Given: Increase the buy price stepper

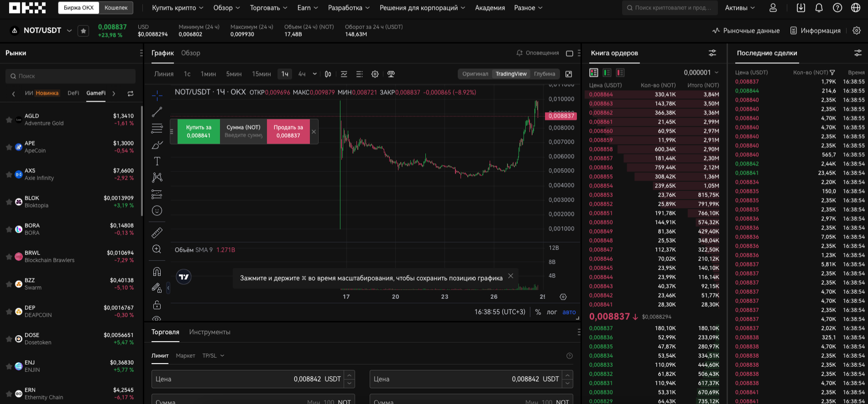Looking at the screenshot, I should (x=349, y=375).
